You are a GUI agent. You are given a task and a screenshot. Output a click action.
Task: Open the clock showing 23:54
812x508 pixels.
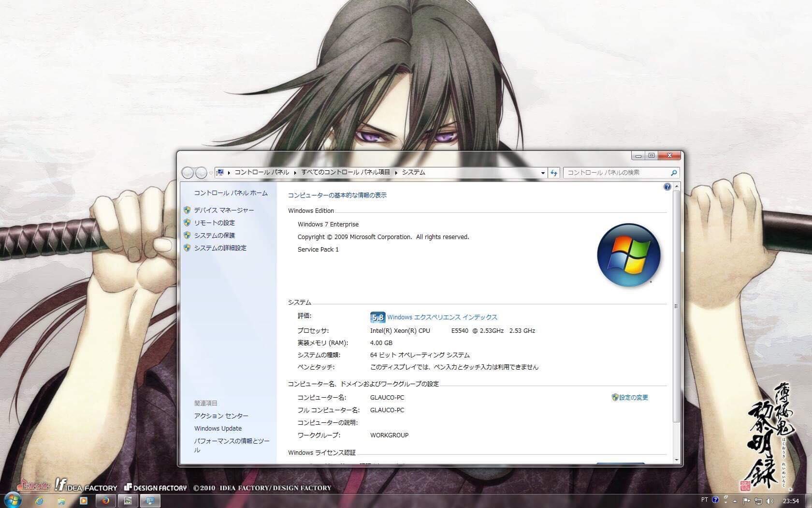tap(791, 501)
